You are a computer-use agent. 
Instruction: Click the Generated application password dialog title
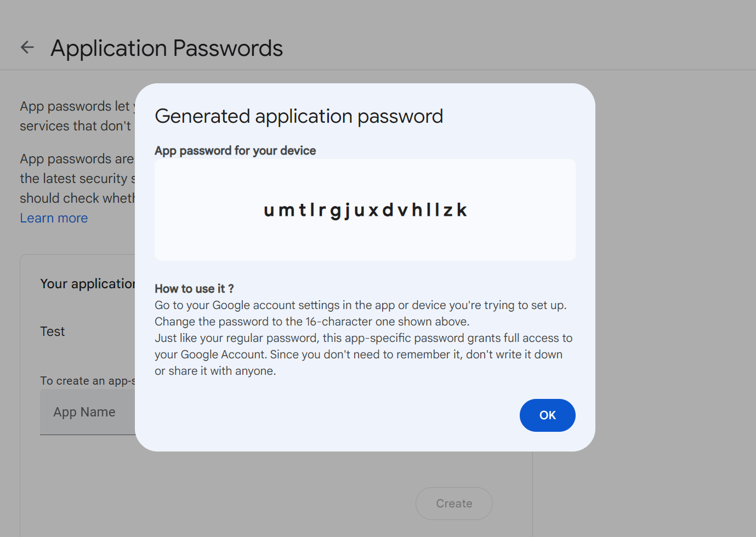point(299,116)
